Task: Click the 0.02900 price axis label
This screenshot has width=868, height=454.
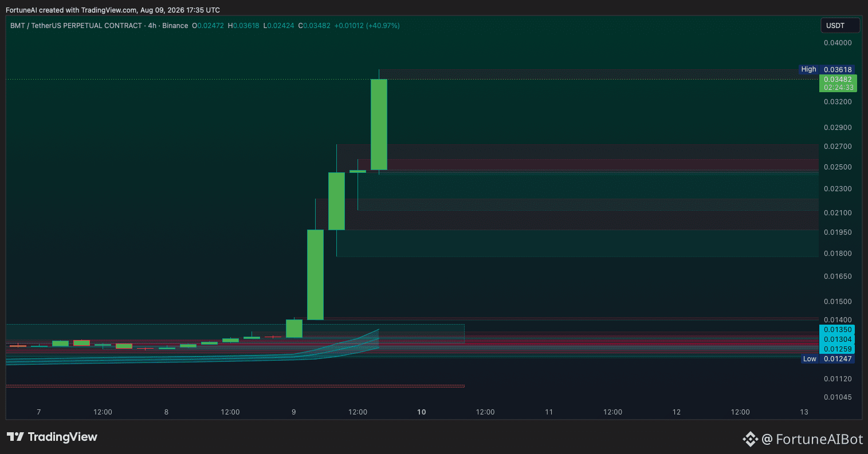Action: (838, 127)
